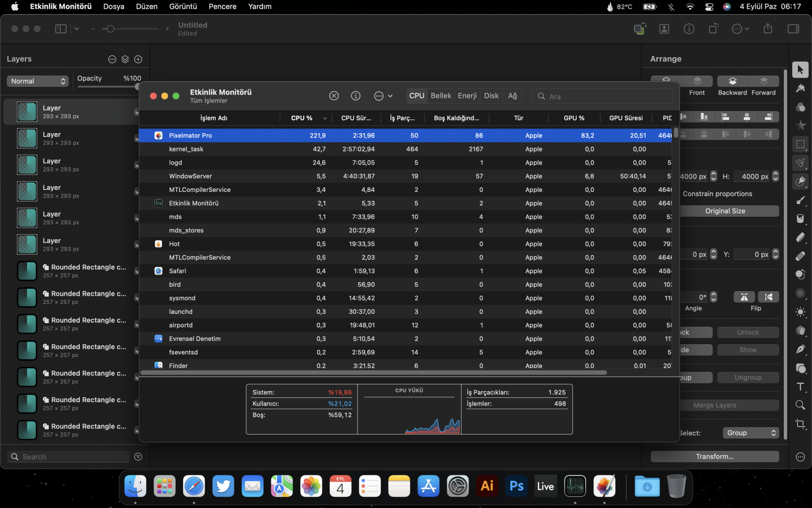Choose the Rectangular Selection tool
The image size is (812, 508).
pos(800,144)
